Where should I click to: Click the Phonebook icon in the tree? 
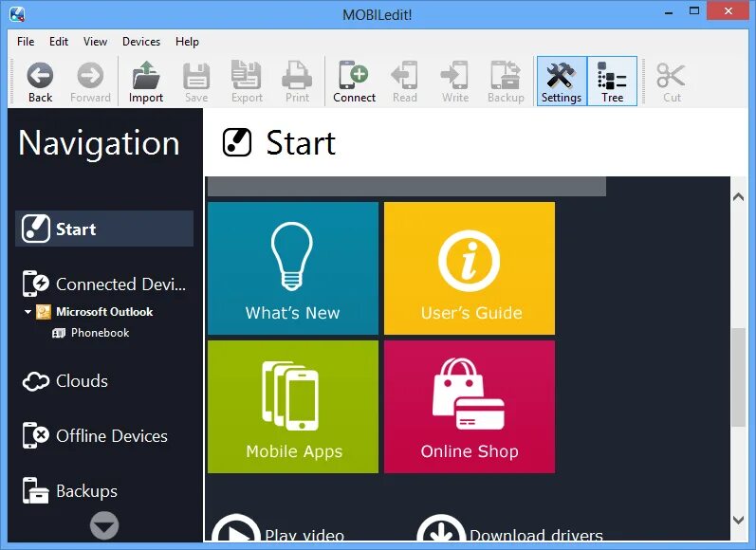[59, 333]
